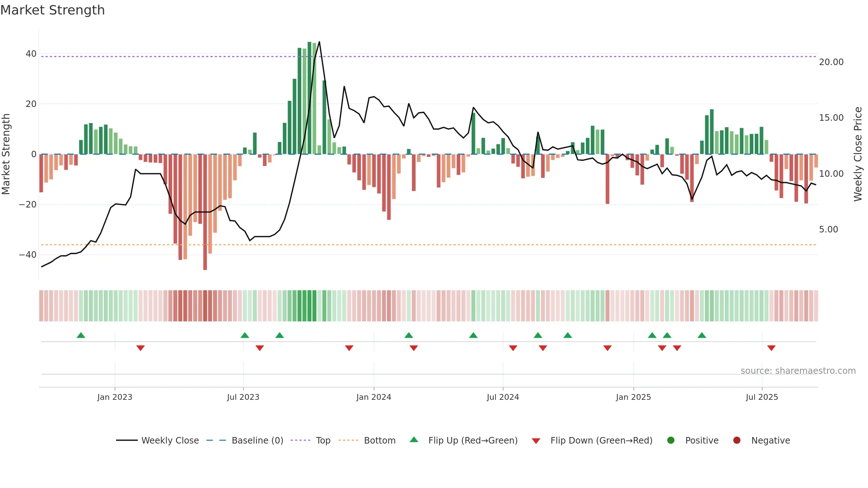Click the Weekly Close legend entry
The width and height of the screenshot is (868, 488).
pos(157,440)
